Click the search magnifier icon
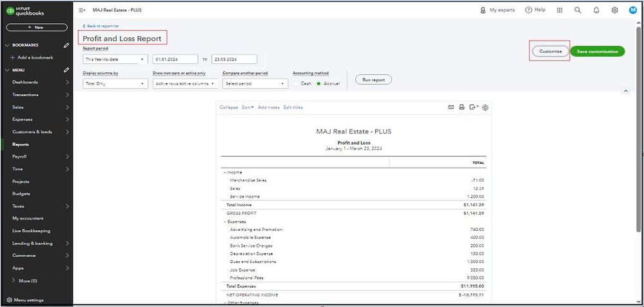The height and width of the screenshot is (307, 644). click(x=578, y=10)
